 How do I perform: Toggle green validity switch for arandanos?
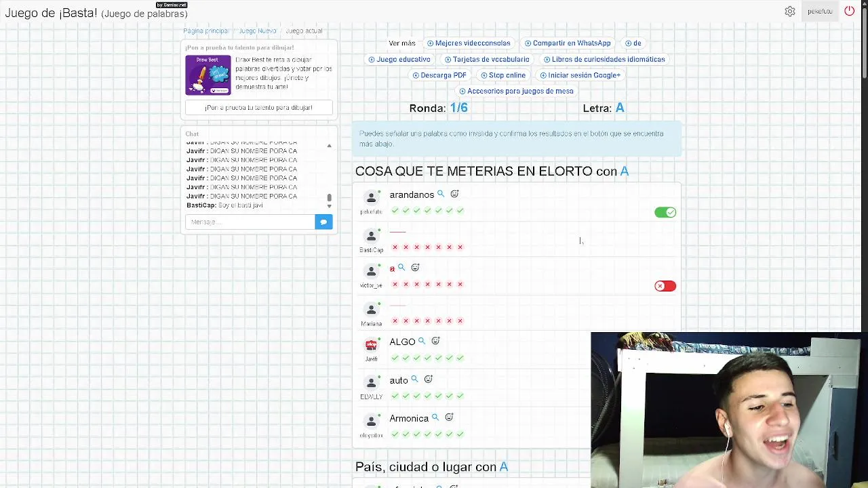pyautogui.click(x=665, y=213)
